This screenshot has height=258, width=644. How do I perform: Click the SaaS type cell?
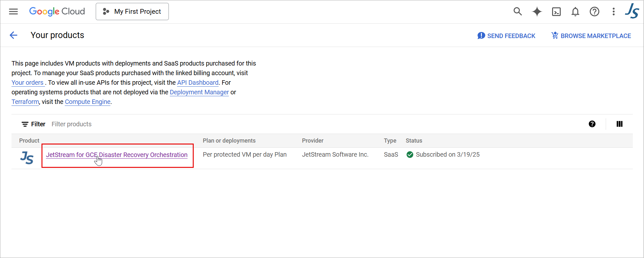pyautogui.click(x=391, y=155)
